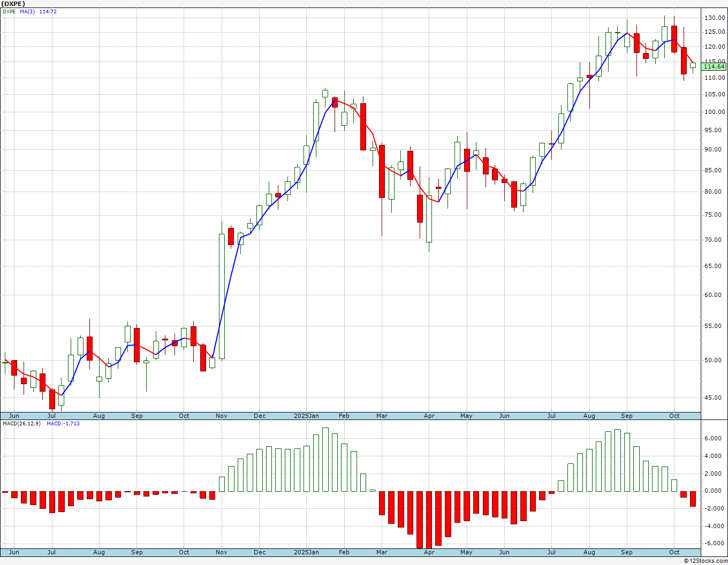Click the -4.000 MACD axis label
Viewport: 728px width, 565px height.
715,526
